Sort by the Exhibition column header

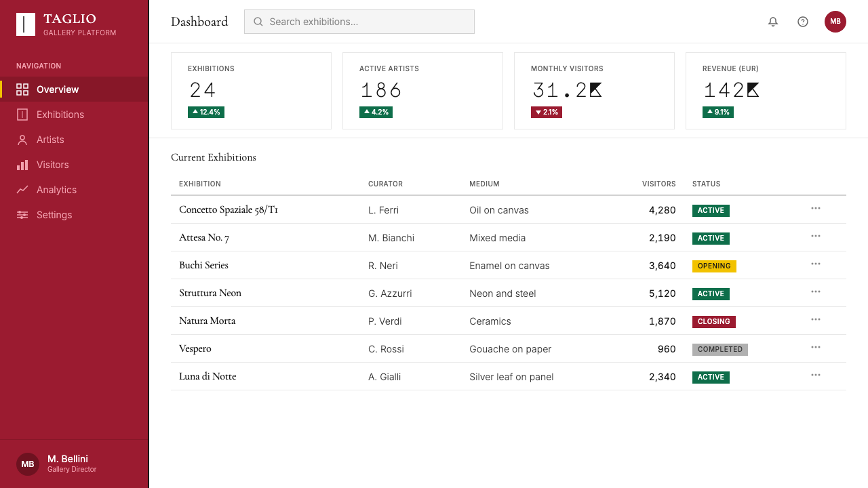200,184
